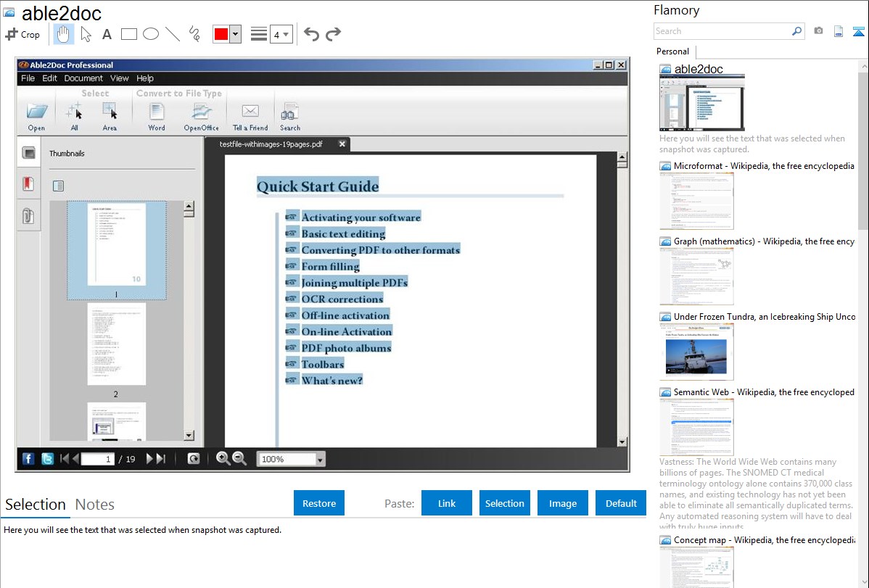
Task: Close the testfile-withimages-19pages.pdf tab
Action: click(342, 144)
